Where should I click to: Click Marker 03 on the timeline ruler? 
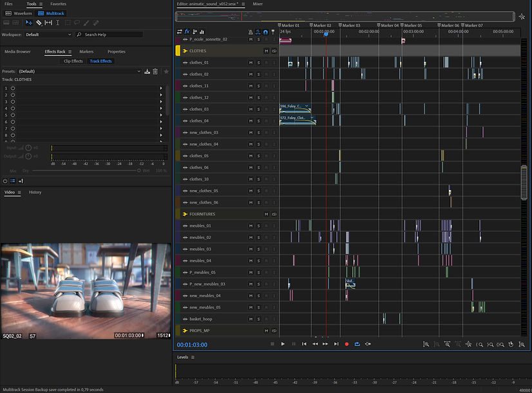pyautogui.click(x=350, y=25)
